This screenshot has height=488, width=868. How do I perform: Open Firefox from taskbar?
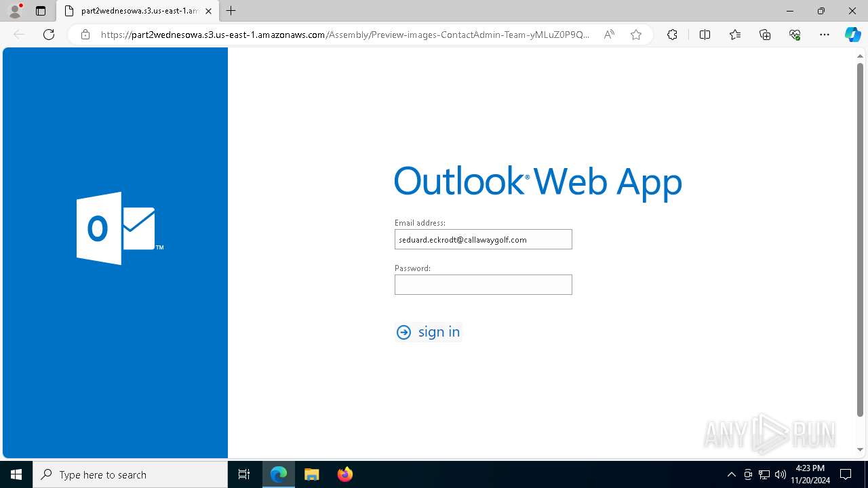pos(344,474)
